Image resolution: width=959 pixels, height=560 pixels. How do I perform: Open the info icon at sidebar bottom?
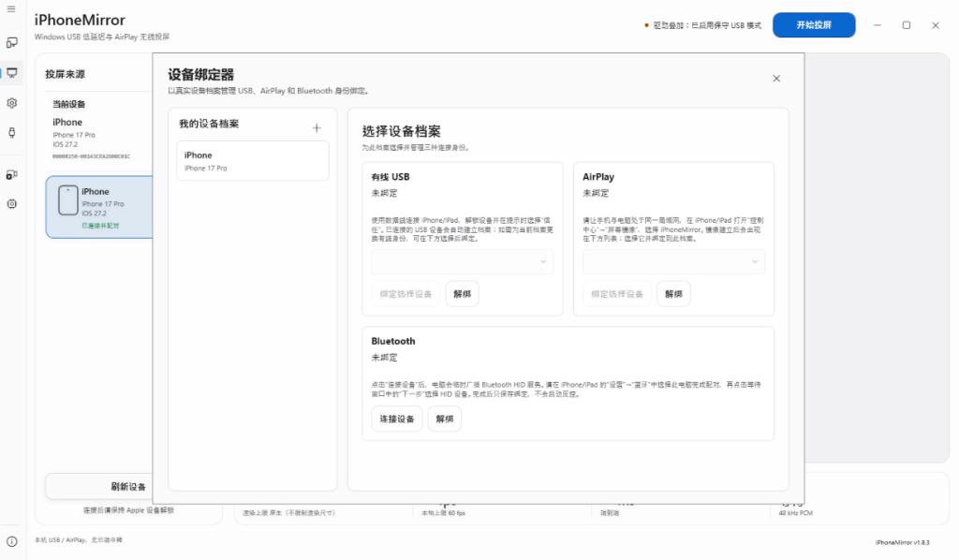11,541
